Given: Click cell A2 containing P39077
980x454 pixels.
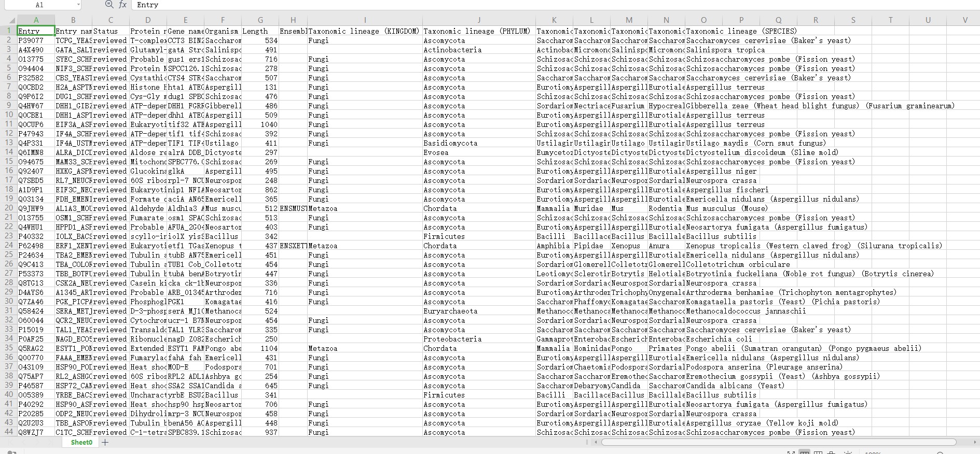Looking at the screenshot, I should pyautogui.click(x=36, y=40).
